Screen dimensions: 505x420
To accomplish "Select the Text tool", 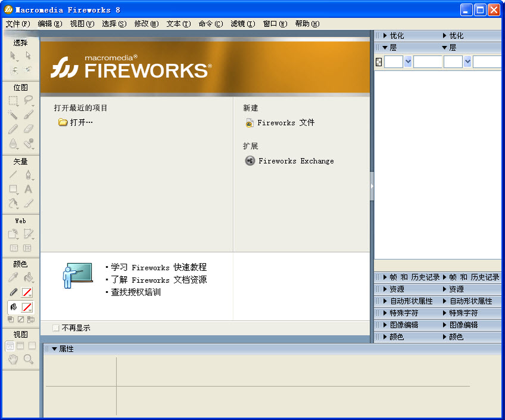I will coord(28,189).
